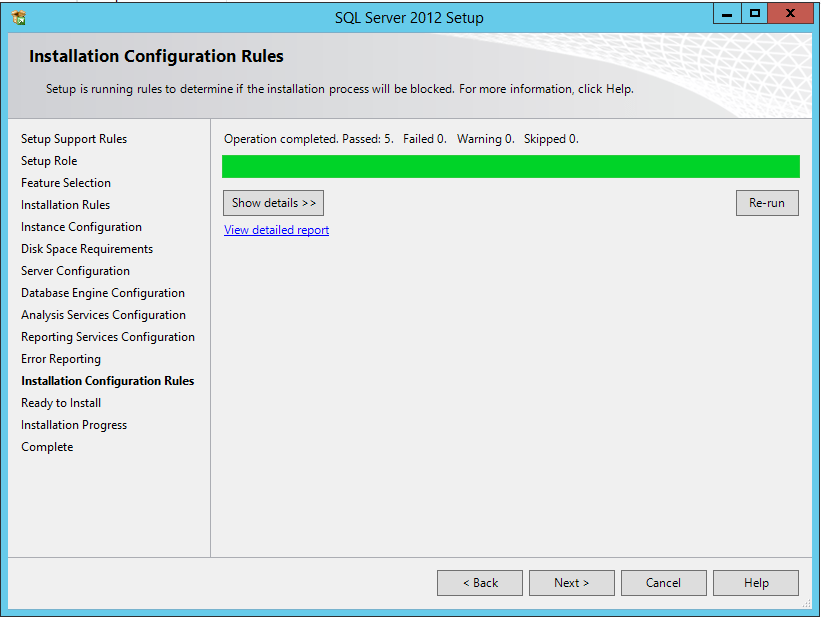Open Help for this setup page

(x=756, y=583)
